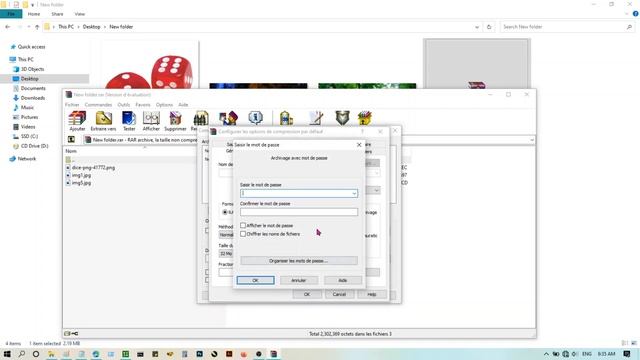640x360 pixels.
Task: Open the Saisir le mot de passe dropdown
Action: pos(354,193)
